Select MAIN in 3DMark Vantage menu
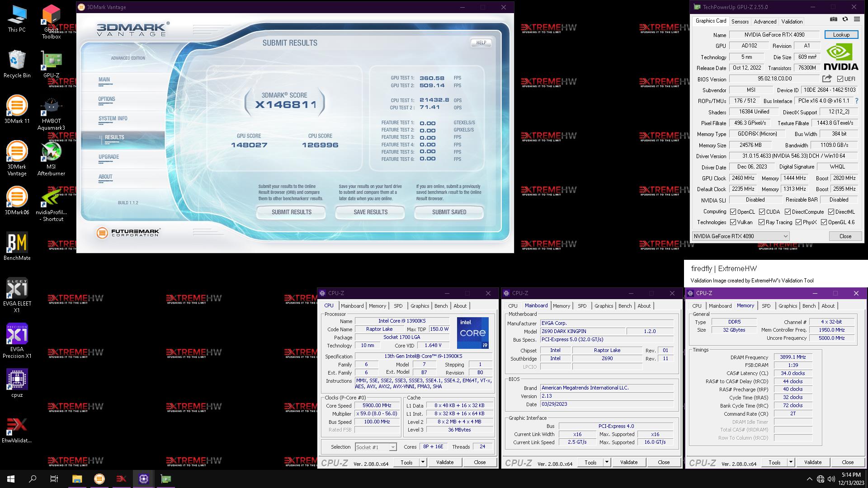The image size is (868, 488). point(104,80)
